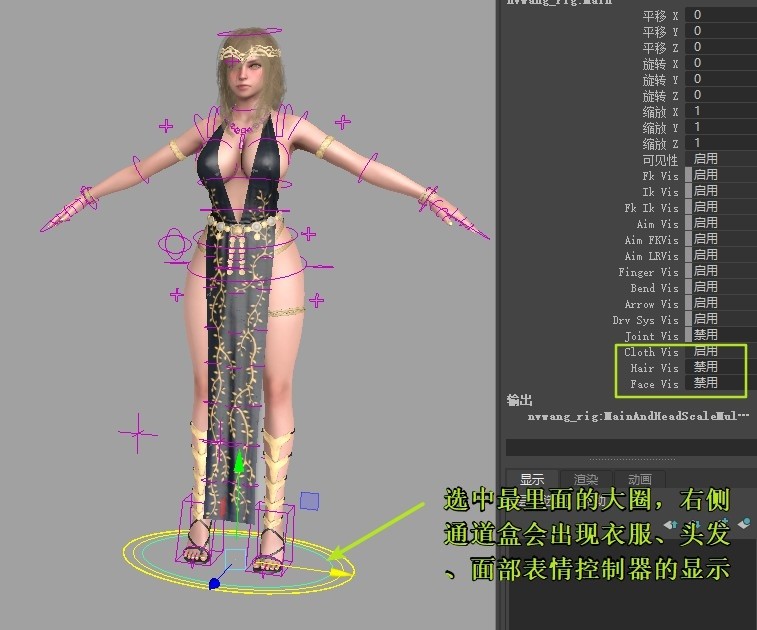Select the 旋转 Y attribute label

coord(660,80)
